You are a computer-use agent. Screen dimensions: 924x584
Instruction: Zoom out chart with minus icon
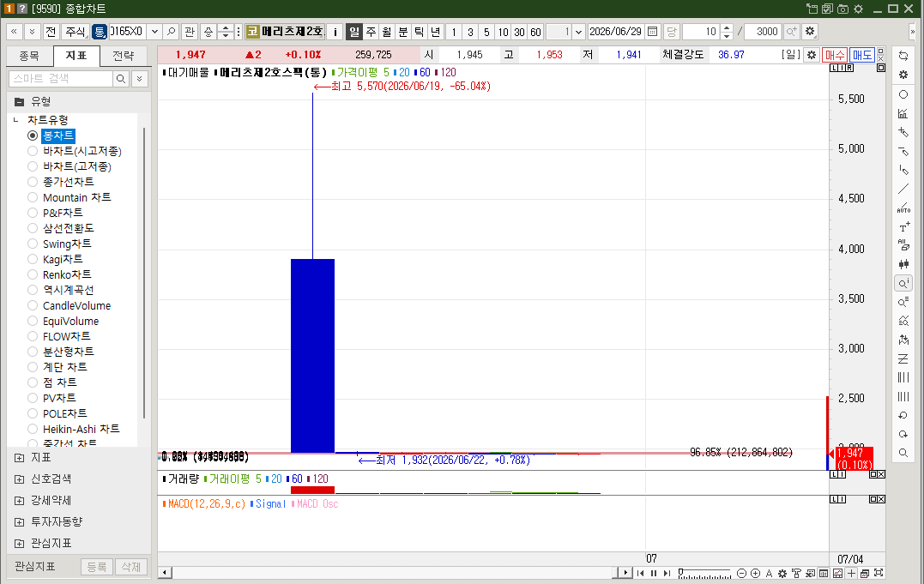pos(742,574)
